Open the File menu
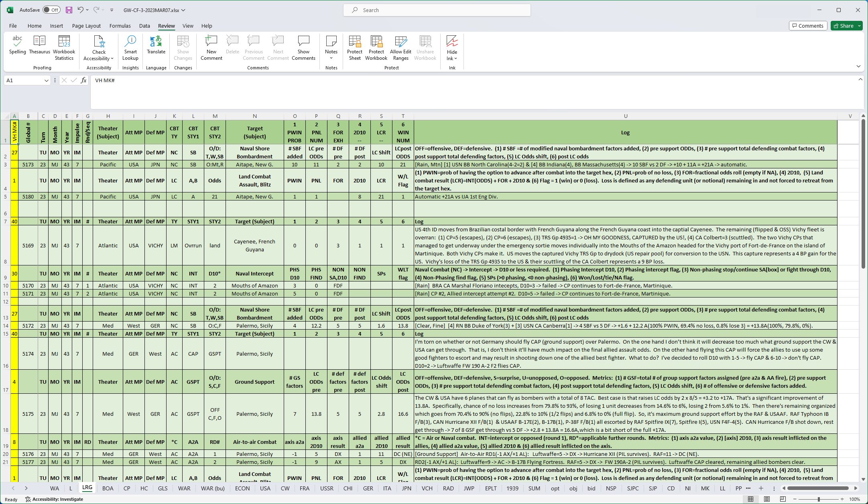868x504 pixels. coord(13,26)
